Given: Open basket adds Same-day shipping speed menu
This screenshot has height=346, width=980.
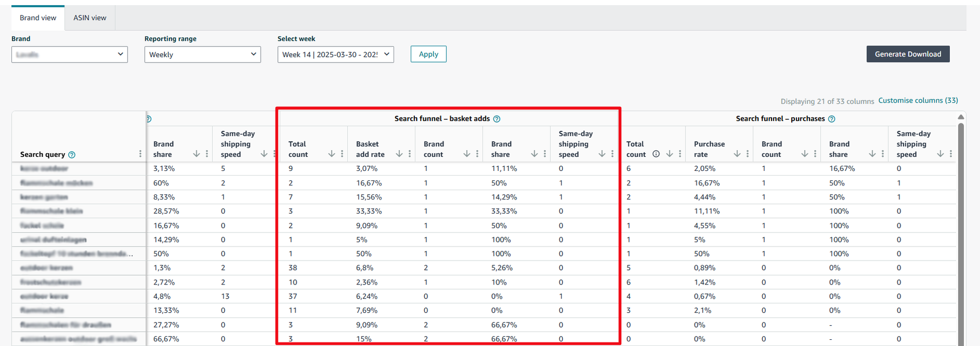Looking at the screenshot, I should click(612, 154).
